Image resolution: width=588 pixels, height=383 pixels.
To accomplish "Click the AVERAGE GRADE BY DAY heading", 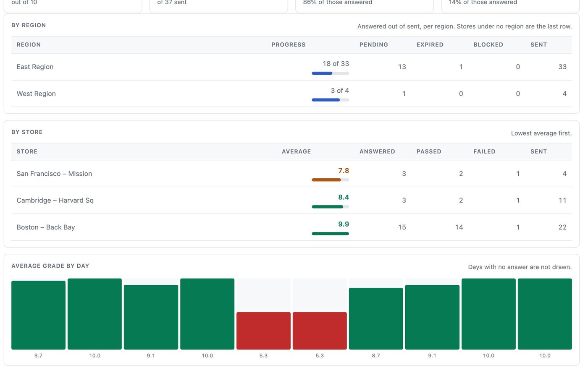I will 50,266.
